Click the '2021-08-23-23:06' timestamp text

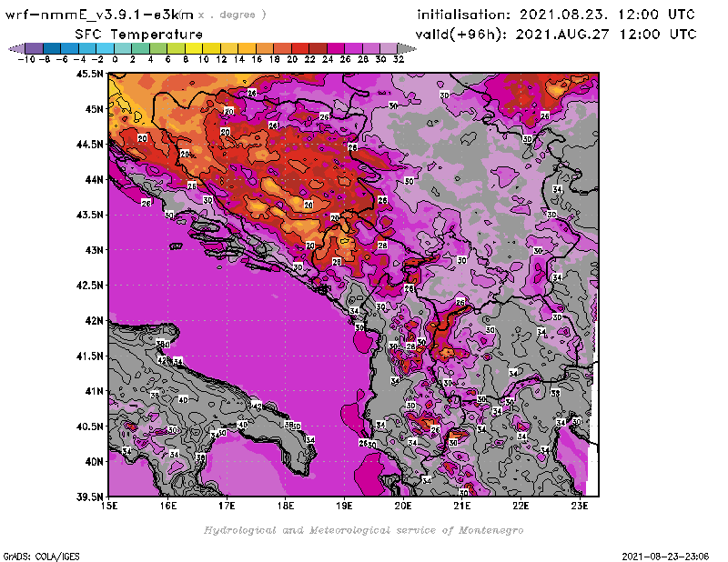coord(665,557)
